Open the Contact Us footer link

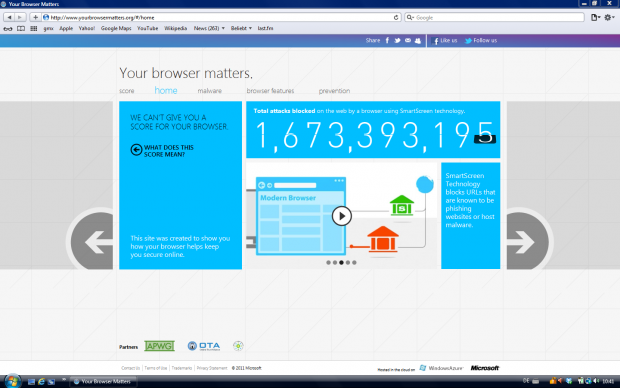click(130, 368)
